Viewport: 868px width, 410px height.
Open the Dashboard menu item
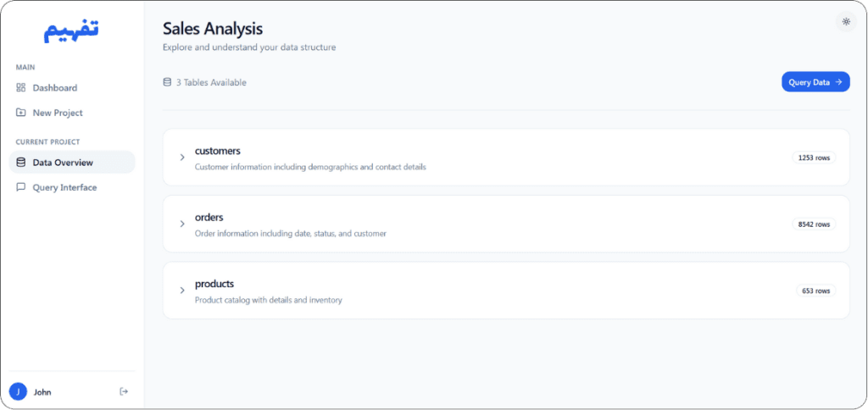[72, 87]
